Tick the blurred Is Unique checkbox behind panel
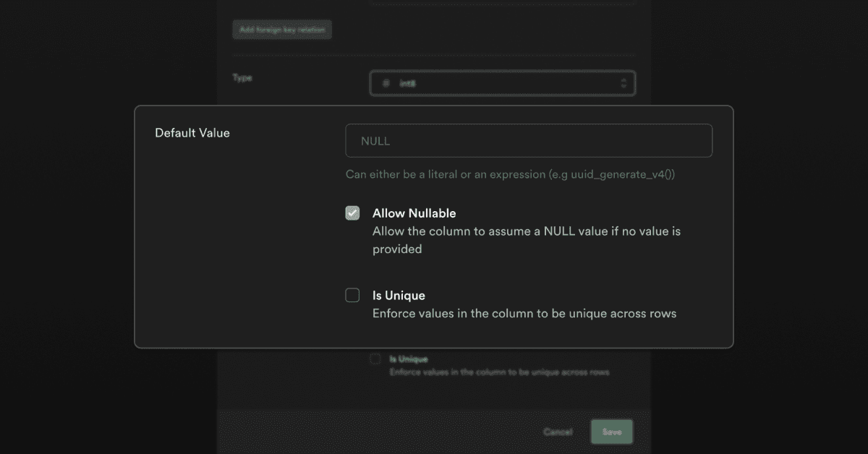 pyautogui.click(x=375, y=359)
